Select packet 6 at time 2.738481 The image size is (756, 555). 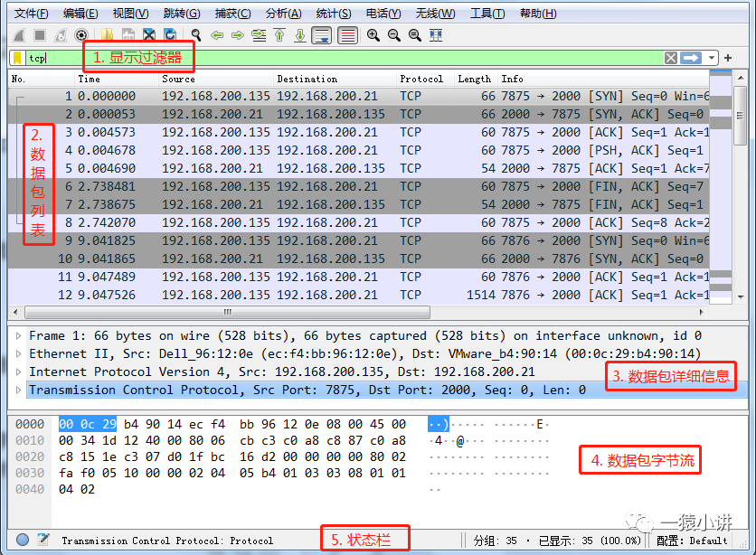(359, 186)
